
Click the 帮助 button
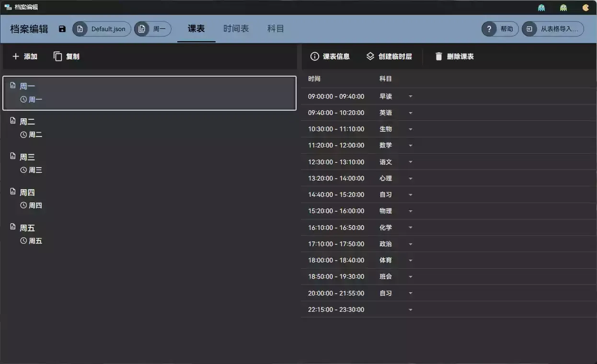coord(500,29)
